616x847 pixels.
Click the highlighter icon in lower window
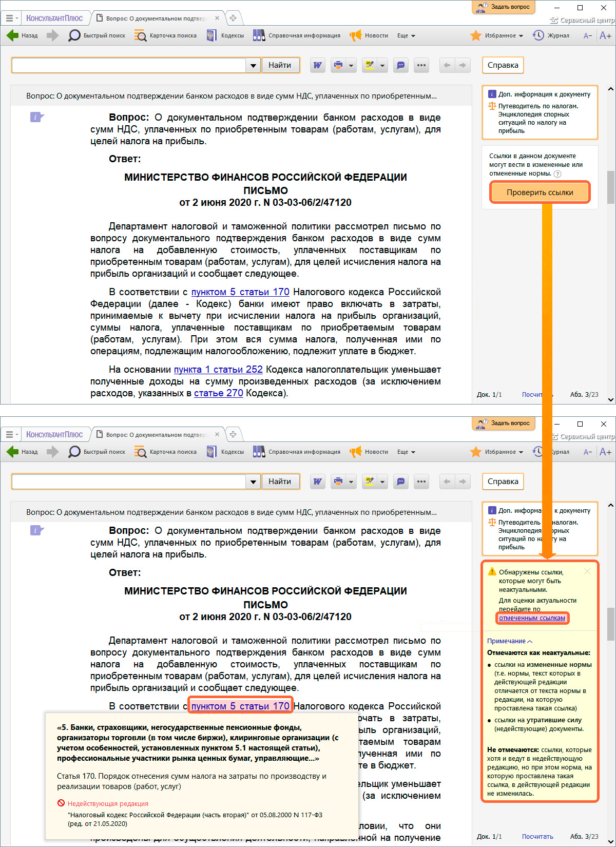[369, 482]
